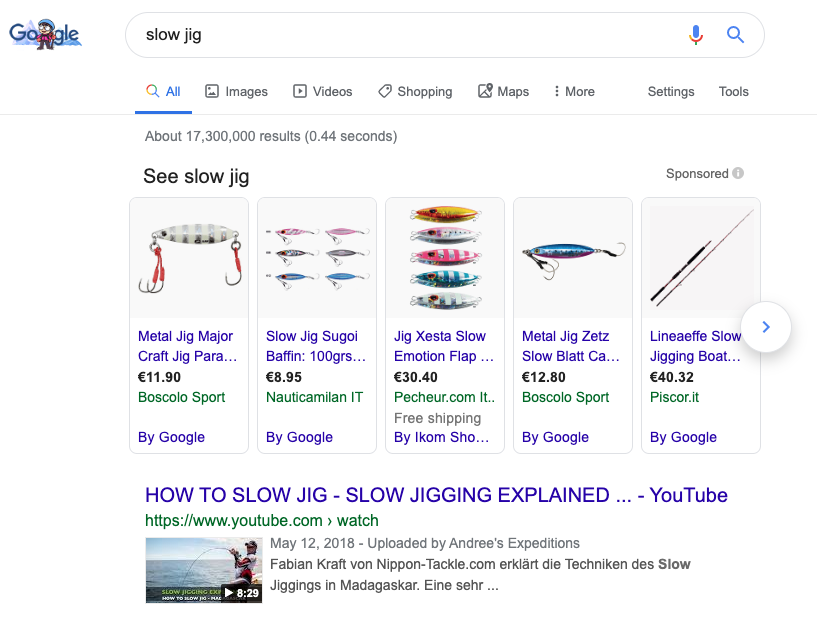Click the About 17,300,000 results text

pos(271,136)
